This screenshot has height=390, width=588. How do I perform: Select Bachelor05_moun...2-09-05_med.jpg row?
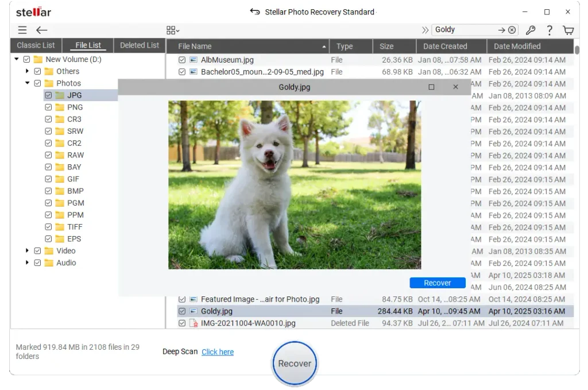pos(376,72)
